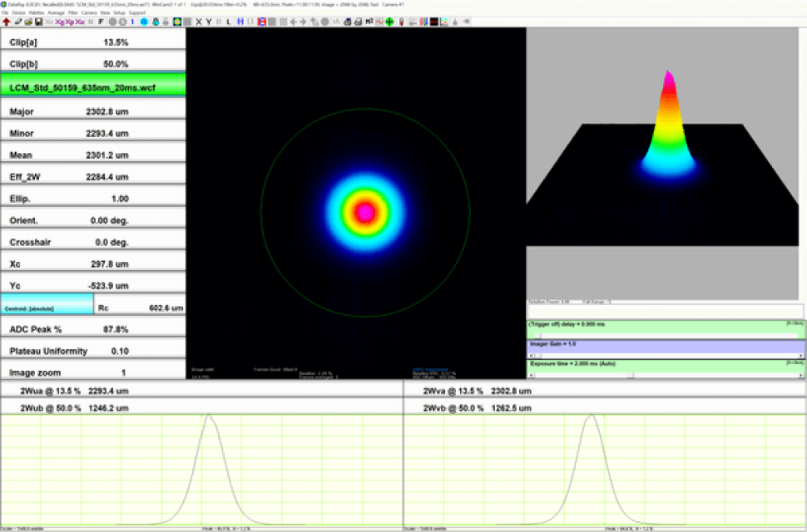
Task: Click the Clip[b] 50.0% button
Action: 92,62
